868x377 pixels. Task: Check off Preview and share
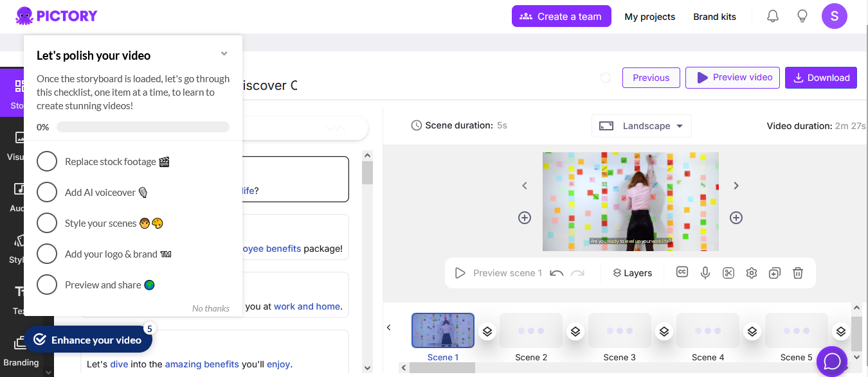[47, 285]
